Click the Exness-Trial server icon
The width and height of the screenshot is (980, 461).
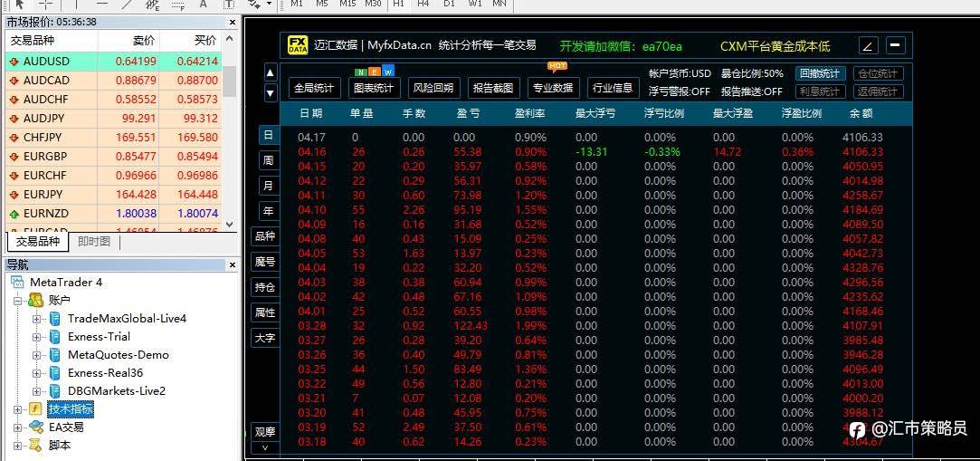[55, 337]
